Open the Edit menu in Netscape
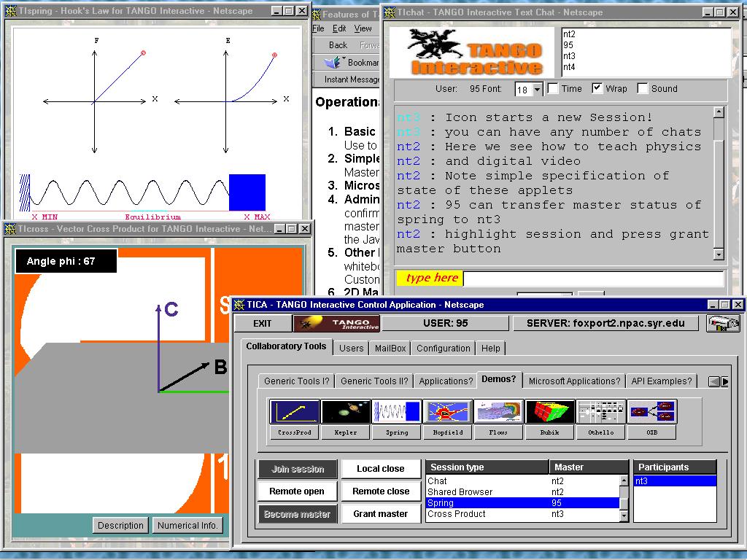 point(339,28)
